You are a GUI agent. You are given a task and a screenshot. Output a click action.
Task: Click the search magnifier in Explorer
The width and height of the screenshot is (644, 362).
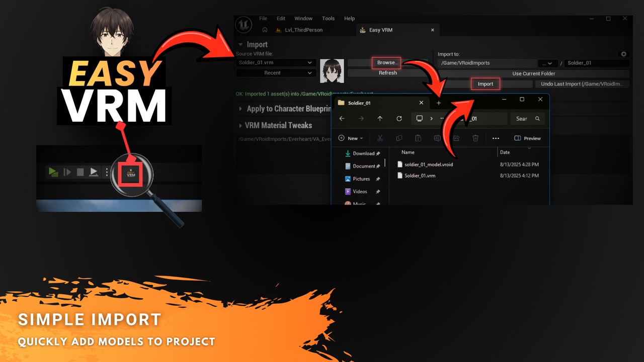pyautogui.click(x=537, y=119)
